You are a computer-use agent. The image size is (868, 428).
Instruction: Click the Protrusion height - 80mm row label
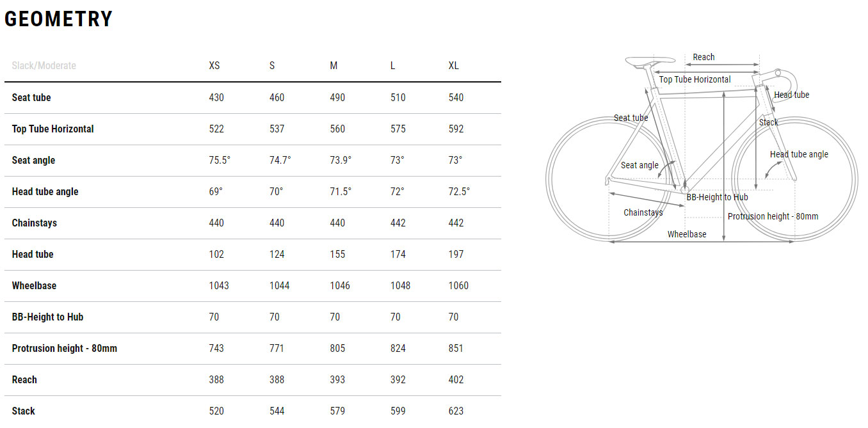click(64, 348)
